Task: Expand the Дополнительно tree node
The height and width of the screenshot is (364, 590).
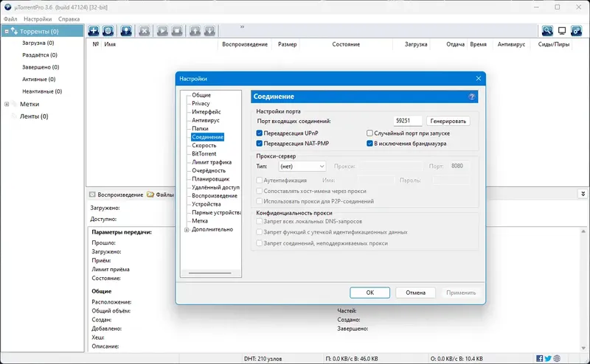Action: click(187, 230)
